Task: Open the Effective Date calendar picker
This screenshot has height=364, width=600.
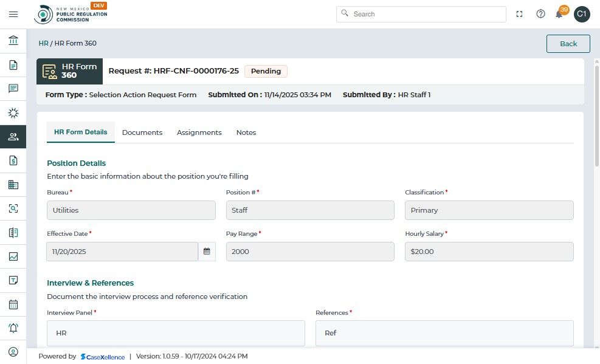Action: tap(207, 252)
